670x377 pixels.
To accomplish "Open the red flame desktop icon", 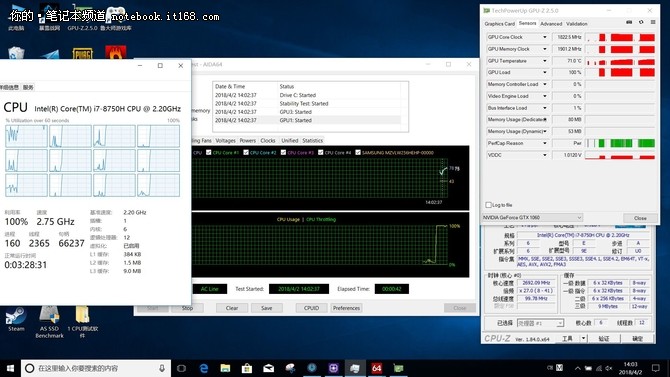I will [x=116, y=52].
